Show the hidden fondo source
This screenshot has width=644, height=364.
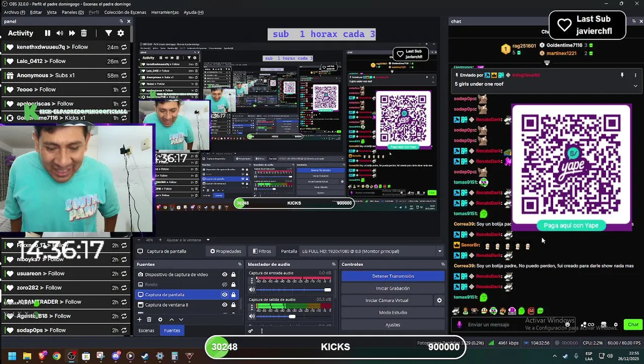tap(225, 285)
